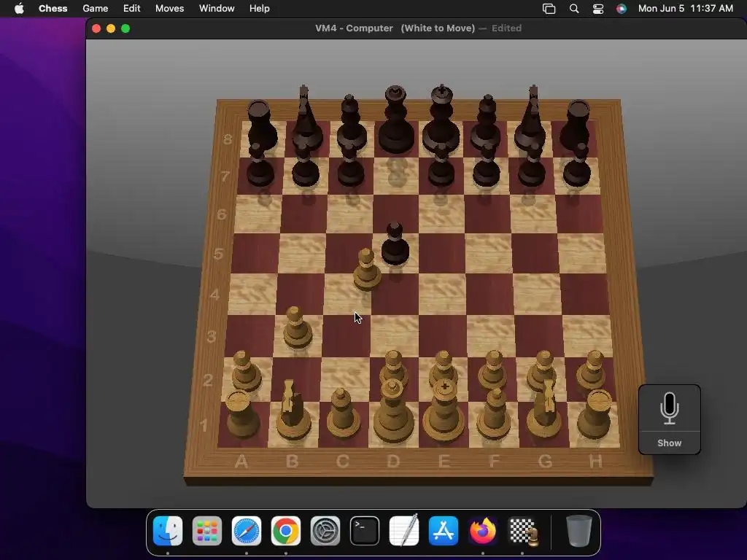Open Launchpad from the Dock
The width and height of the screenshot is (747, 560).
point(206,531)
